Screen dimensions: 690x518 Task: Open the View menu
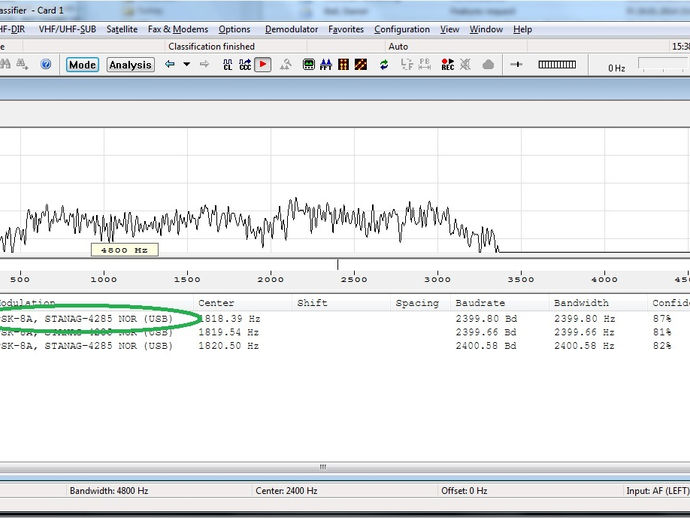(x=449, y=29)
